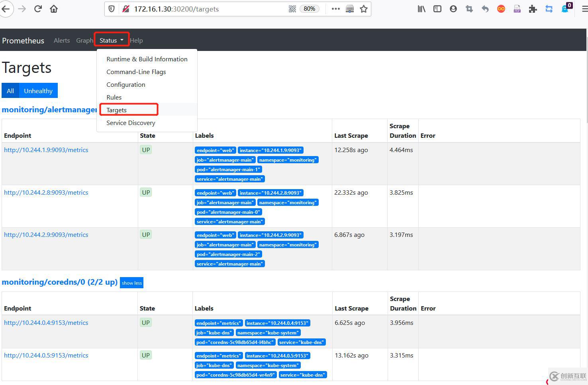
Task: Open Firefox account avatar icon
Action: coord(453,9)
